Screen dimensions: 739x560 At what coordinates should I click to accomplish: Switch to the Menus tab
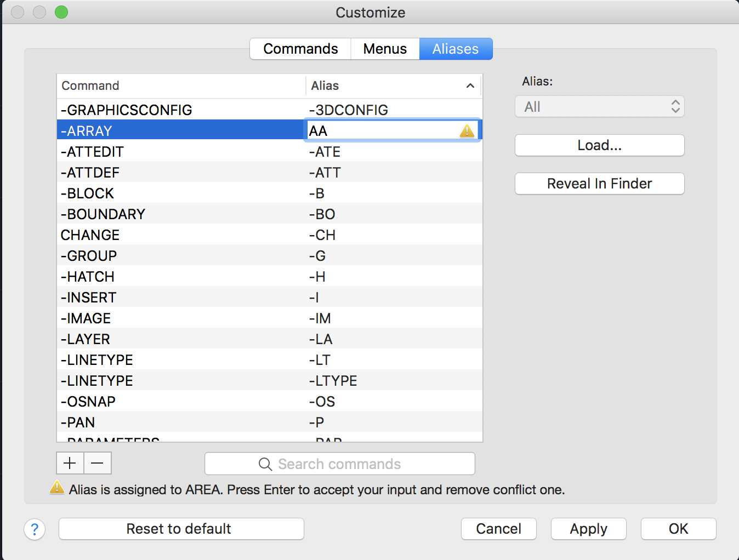[x=385, y=49]
